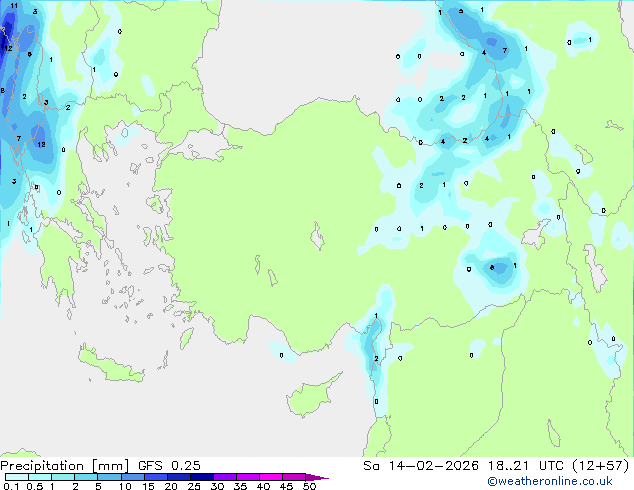634x490 pixels.
Task: Click the 30–35 mm purple swatch
Action: pos(224,477)
